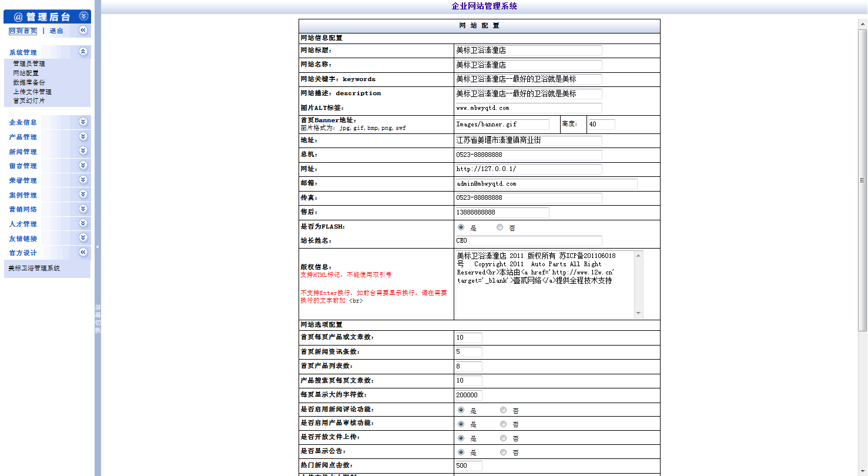Select 否 for 是否启用新闻评论功能
Screen dimensions: 868x476
click(x=504, y=410)
